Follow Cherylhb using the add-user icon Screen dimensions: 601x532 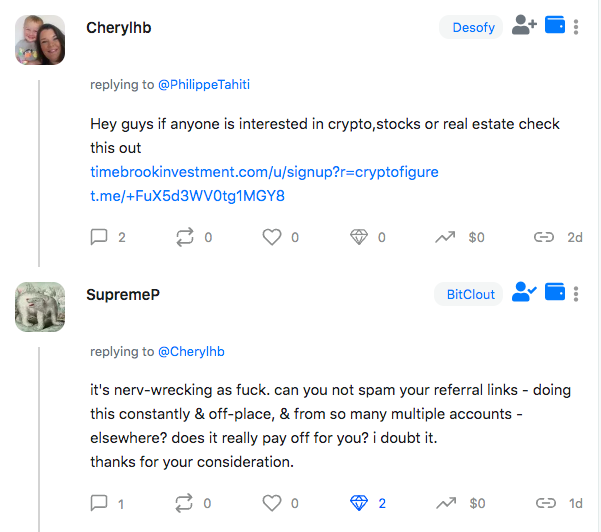(x=524, y=26)
